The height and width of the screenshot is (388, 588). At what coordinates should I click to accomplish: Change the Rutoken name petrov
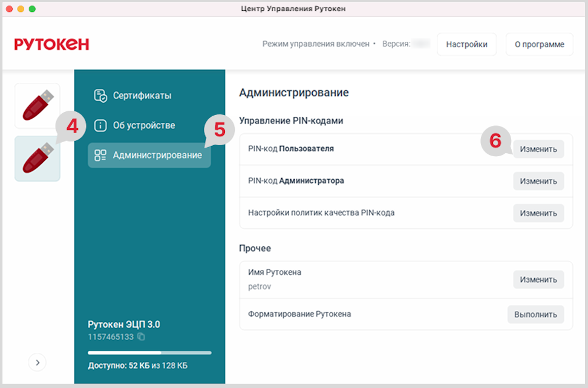(x=538, y=280)
